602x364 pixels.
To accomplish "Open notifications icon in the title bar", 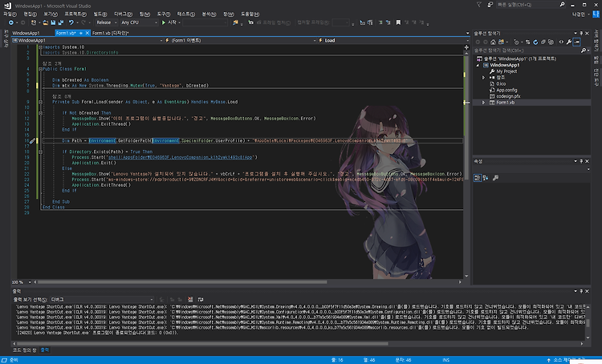I will [490, 5].
